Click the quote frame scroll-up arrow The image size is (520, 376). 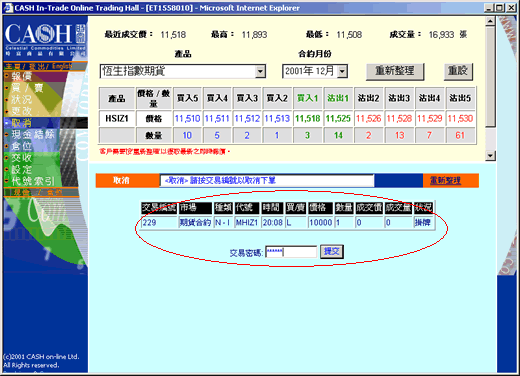pyautogui.click(x=490, y=22)
